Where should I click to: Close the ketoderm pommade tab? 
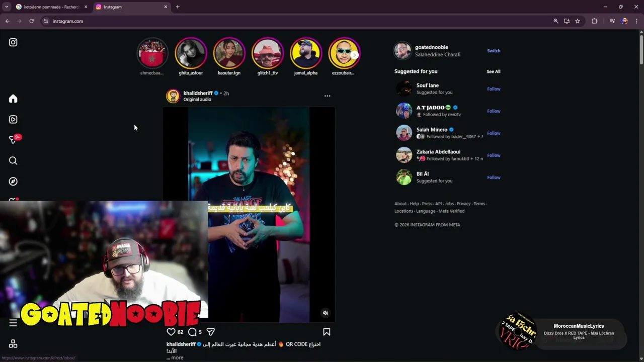click(86, 7)
